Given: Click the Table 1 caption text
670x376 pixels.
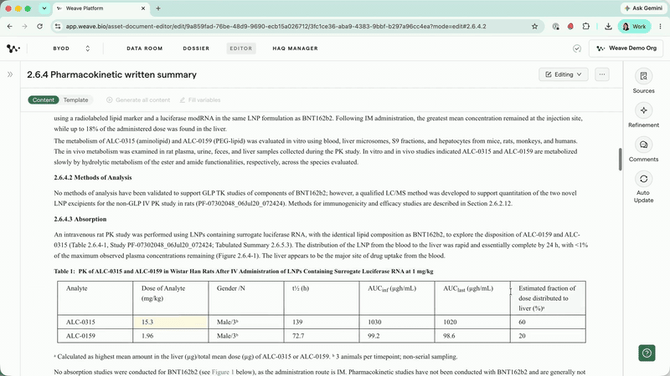Looking at the screenshot, I should 244,271.
